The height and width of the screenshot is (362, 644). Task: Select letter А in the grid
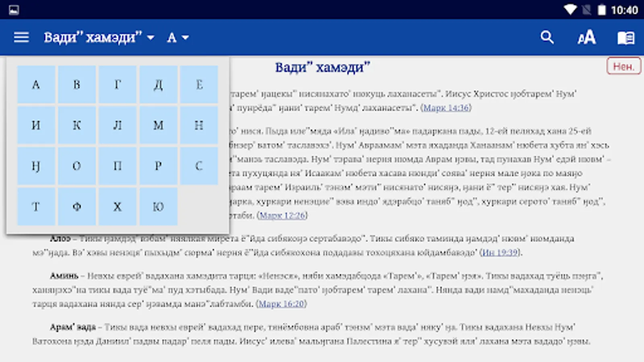coord(36,84)
